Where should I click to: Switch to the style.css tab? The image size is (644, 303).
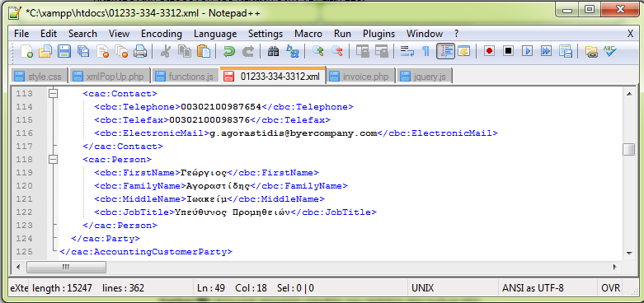coord(39,77)
